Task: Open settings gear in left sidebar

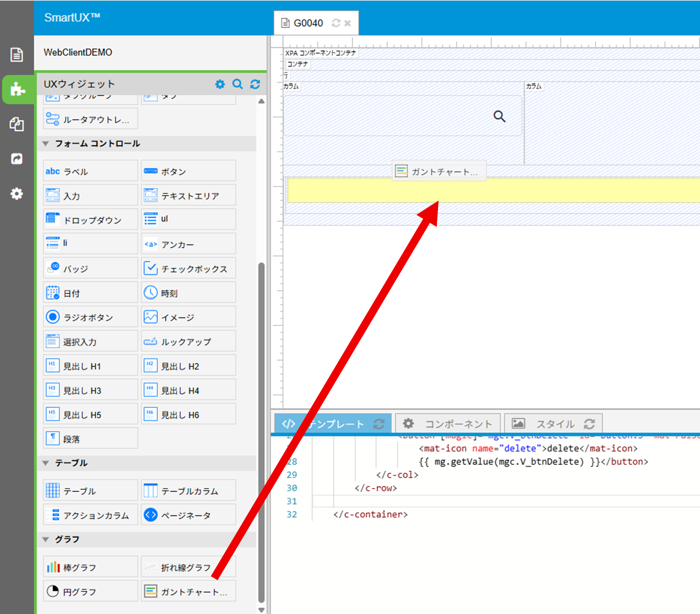Action: point(16,194)
